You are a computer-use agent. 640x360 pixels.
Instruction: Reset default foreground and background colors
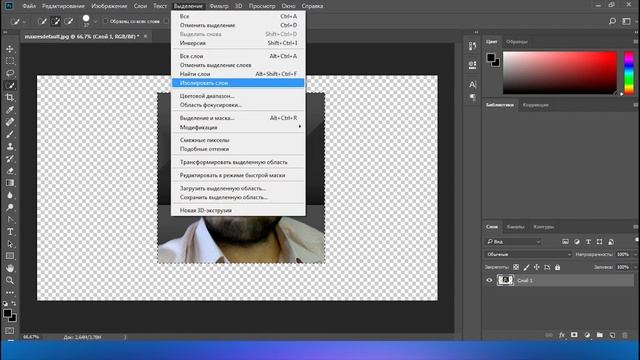(x=5, y=303)
